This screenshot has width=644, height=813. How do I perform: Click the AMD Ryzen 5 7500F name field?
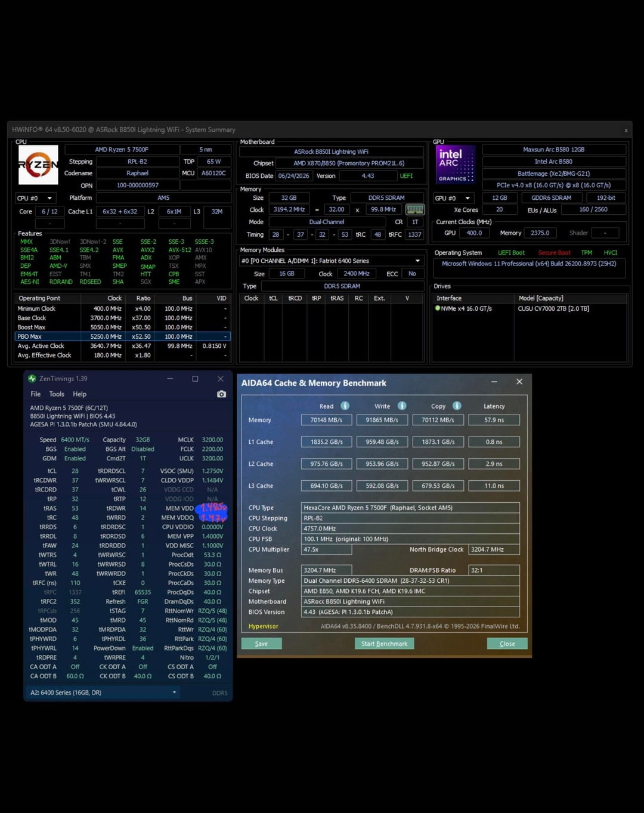122,150
